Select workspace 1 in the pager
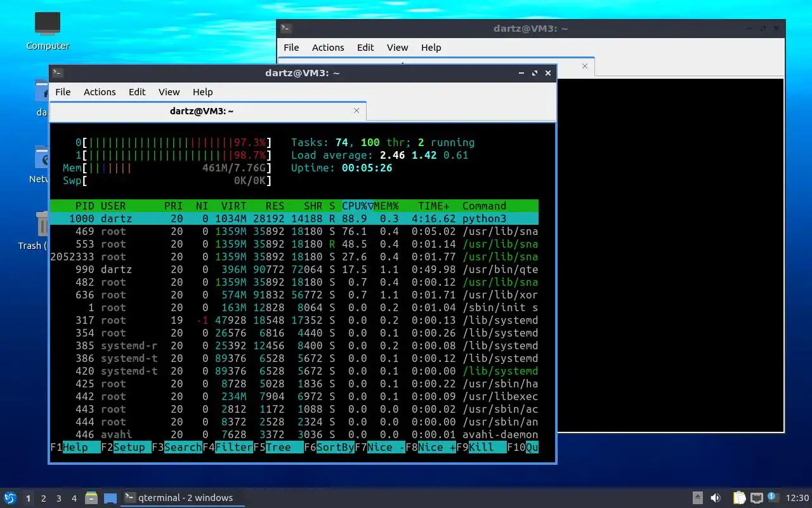Viewport: 812px width, 508px height. point(28,498)
